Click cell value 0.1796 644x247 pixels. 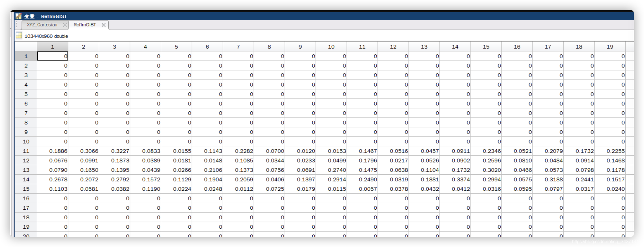click(x=368, y=161)
